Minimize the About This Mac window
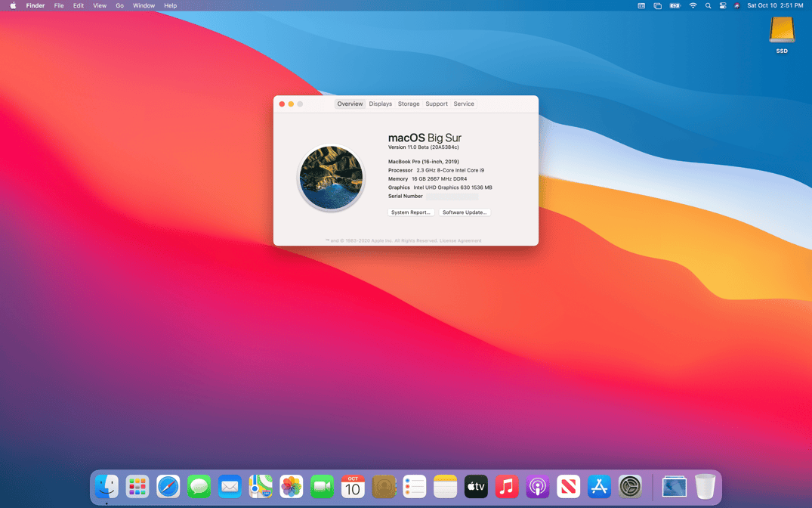Image resolution: width=812 pixels, height=508 pixels. click(291, 104)
